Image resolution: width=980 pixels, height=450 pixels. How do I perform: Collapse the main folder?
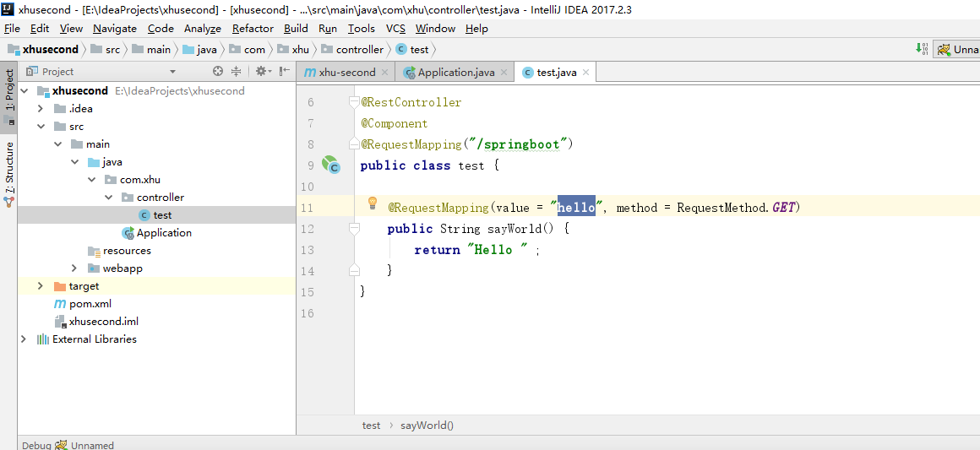(57, 144)
